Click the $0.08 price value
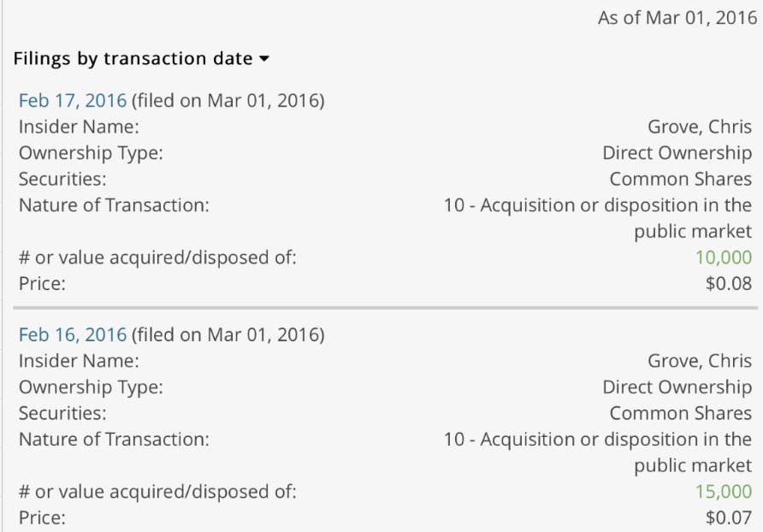The height and width of the screenshot is (532, 763). (x=732, y=284)
